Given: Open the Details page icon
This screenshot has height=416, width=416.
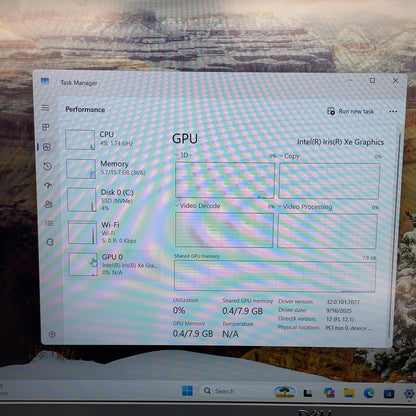Looking at the screenshot, I should pos(49,223).
